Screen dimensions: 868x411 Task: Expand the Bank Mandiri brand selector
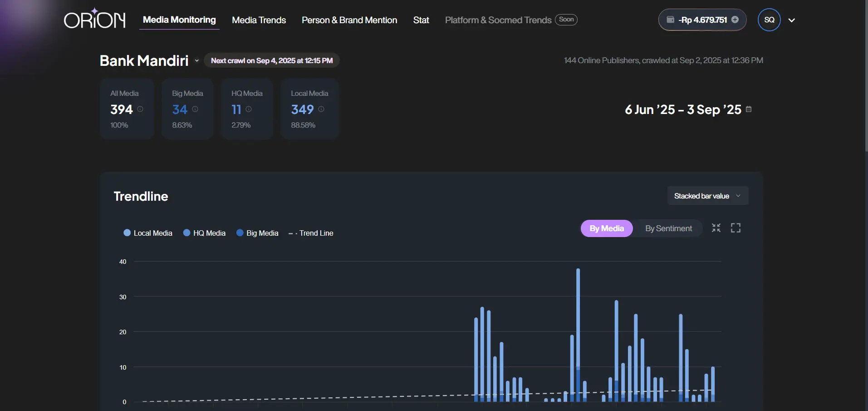click(x=196, y=60)
